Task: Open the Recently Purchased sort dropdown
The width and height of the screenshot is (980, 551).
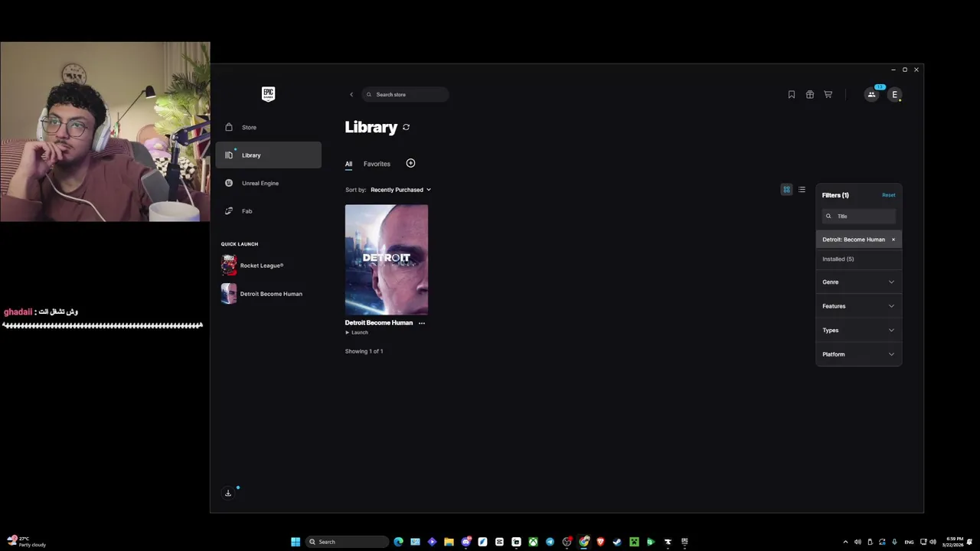Action: tap(400, 190)
